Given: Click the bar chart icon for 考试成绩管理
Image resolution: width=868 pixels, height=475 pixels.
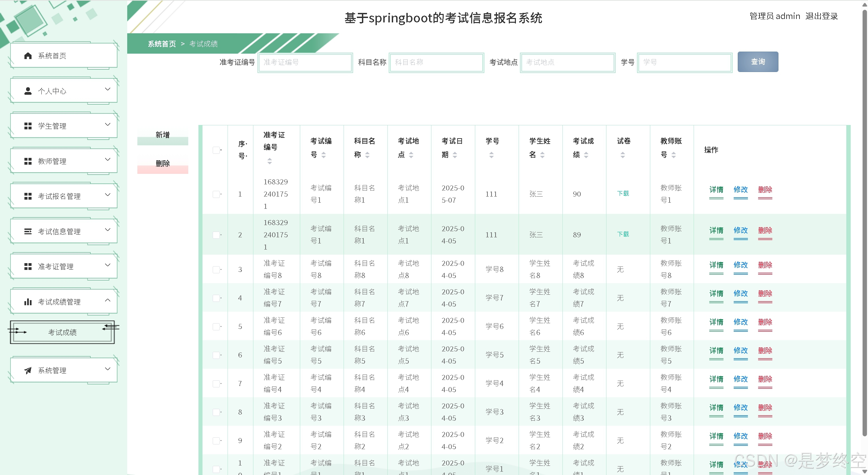Looking at the screenshot, I should [x=28, y=302].
